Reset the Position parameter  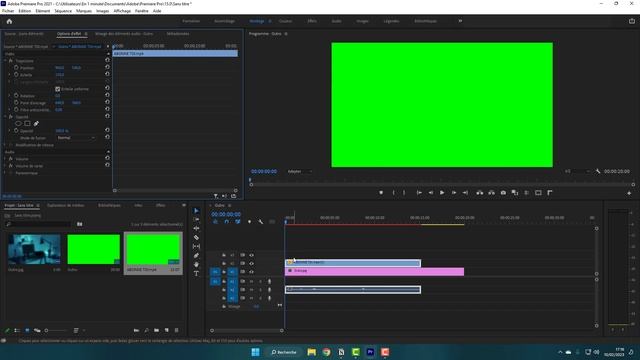[107, 67]
